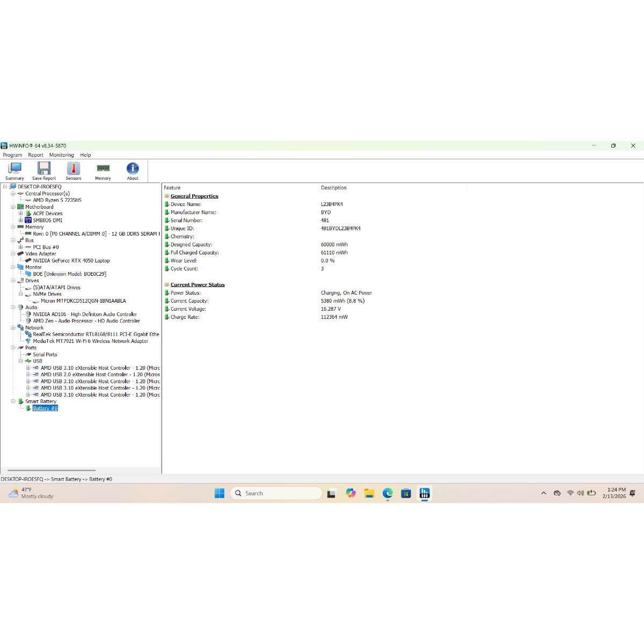This screenshot has height=644, width=644.
Task: Expand the ACPI Devices node
Action: (x=21, y=214)
